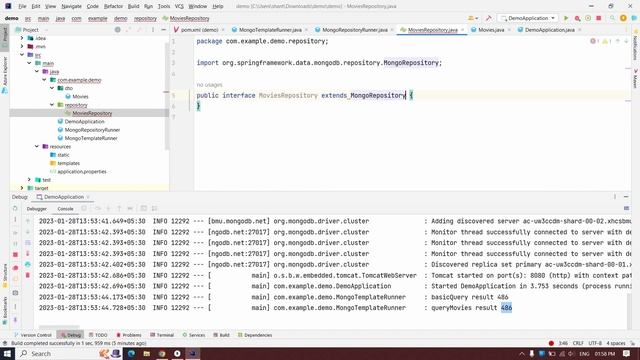The image size is (640, 360).
Task: Click CRLF line separator in status bar
Action: click(x=578, y=343)
